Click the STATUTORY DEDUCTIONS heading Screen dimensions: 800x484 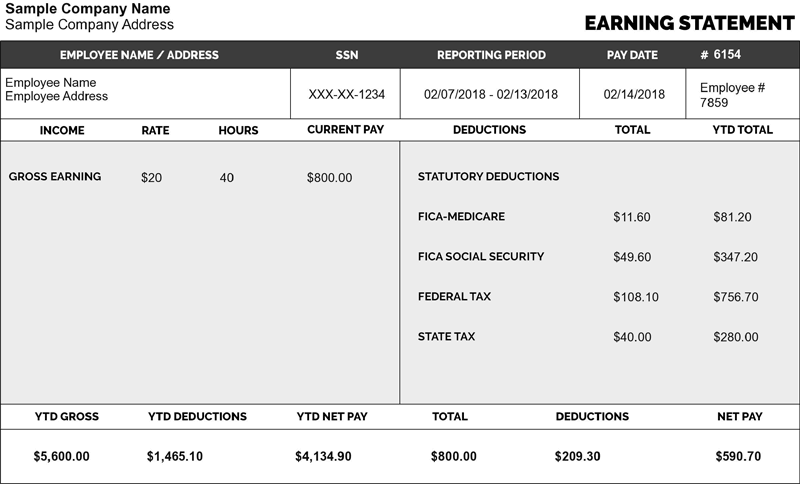pyautogui.click(x=488, y=177)
